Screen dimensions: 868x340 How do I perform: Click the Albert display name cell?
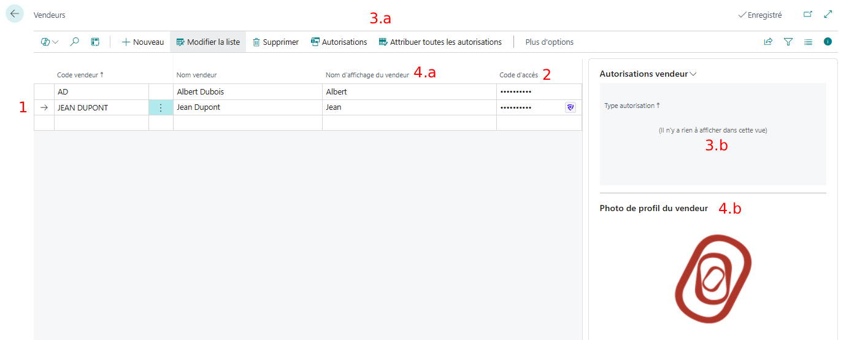(409, 92)
